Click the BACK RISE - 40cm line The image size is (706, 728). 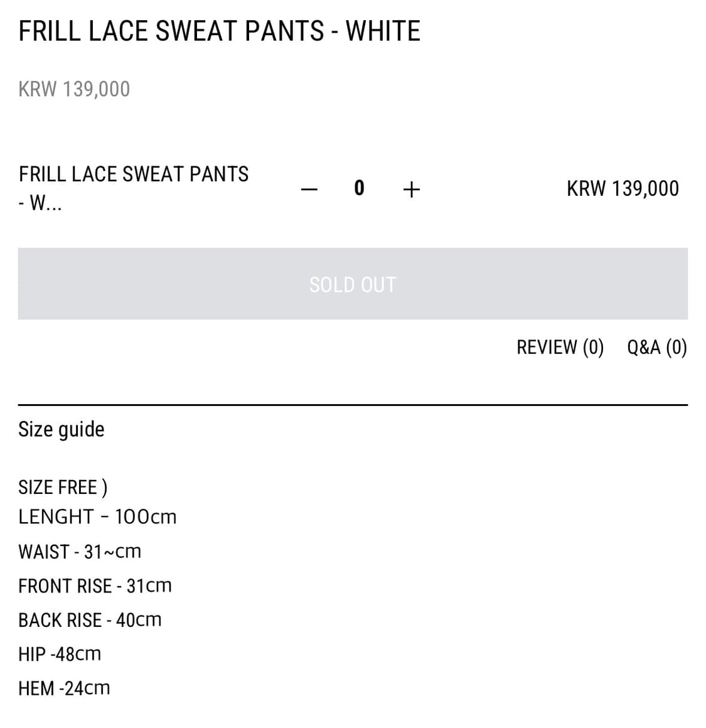pyautogui.click(x=90, y=620)
